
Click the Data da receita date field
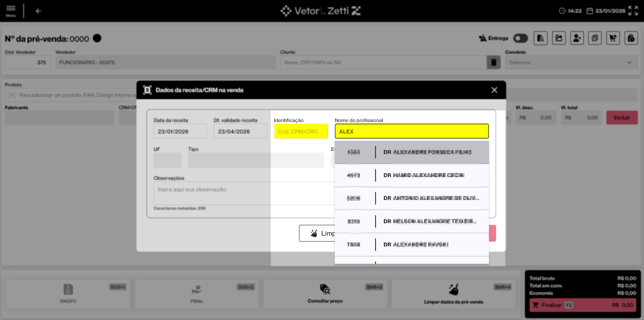tap(180, 131)
